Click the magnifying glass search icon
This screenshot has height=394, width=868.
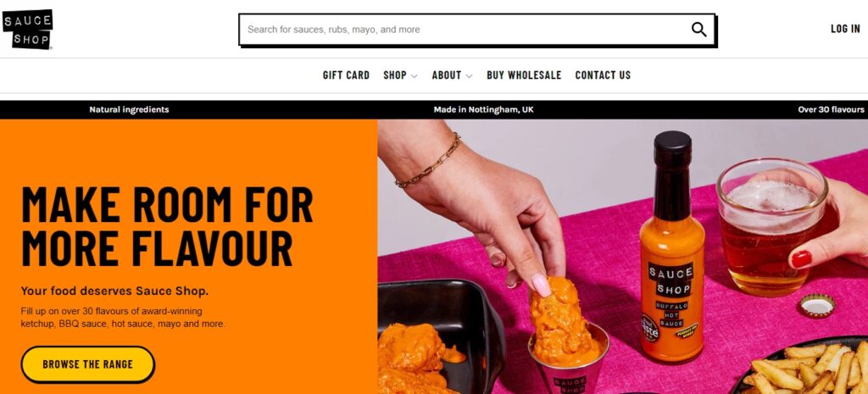point(698,30)
